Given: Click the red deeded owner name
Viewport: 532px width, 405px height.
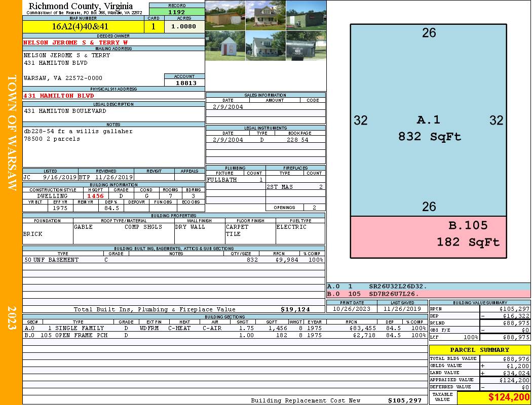Looking at the screenshot, I should pos(75,43).
